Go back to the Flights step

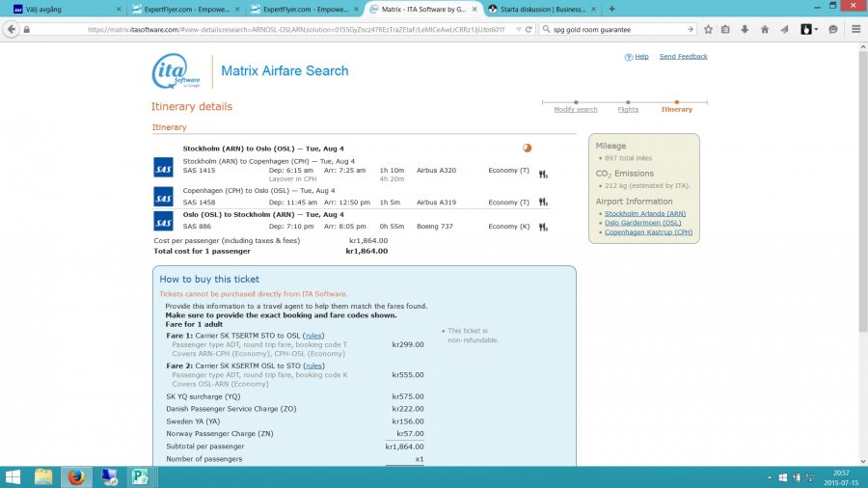(x=628, y=110)
